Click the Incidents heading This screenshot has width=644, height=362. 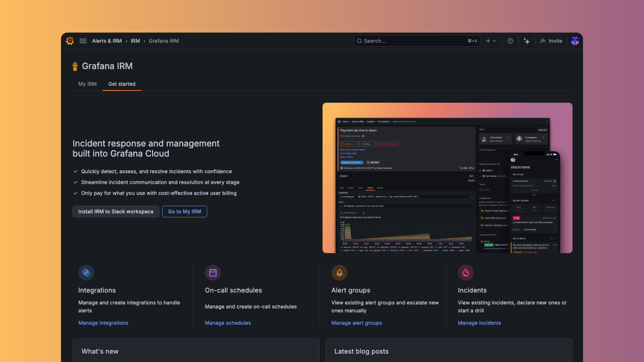pyautogui.click(x=472, y=290)
